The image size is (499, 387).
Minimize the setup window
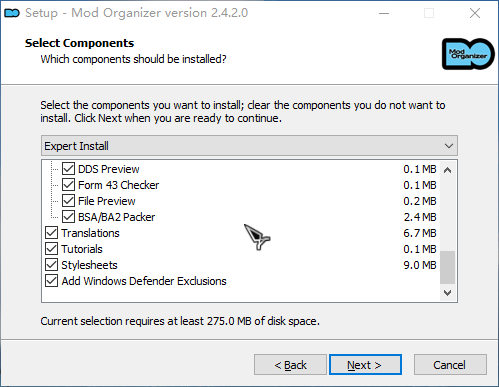click(384, 13)
